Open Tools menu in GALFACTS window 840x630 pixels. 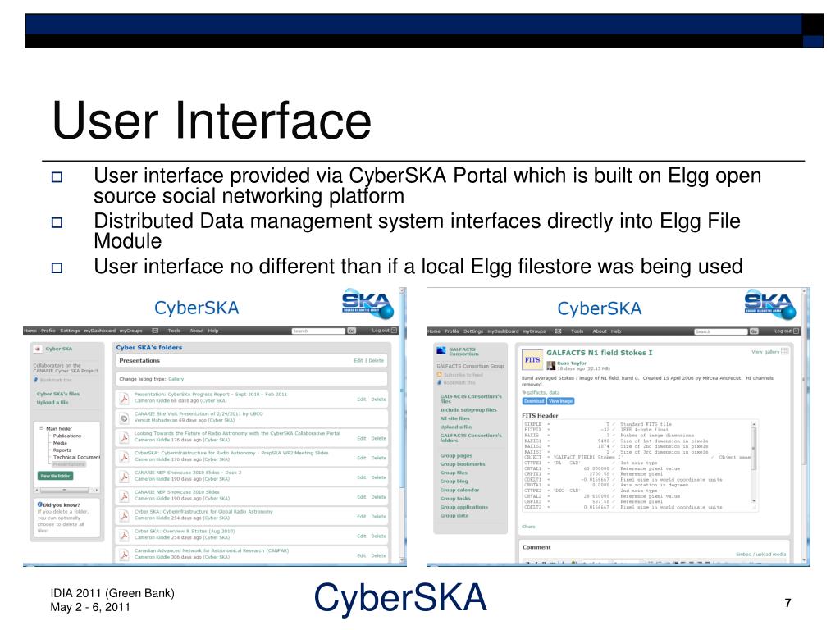coord(577,331)
